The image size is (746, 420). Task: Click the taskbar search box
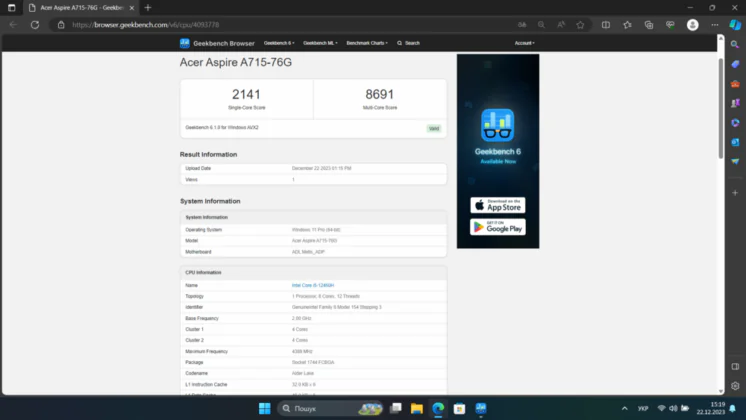[x=330, y=408]
